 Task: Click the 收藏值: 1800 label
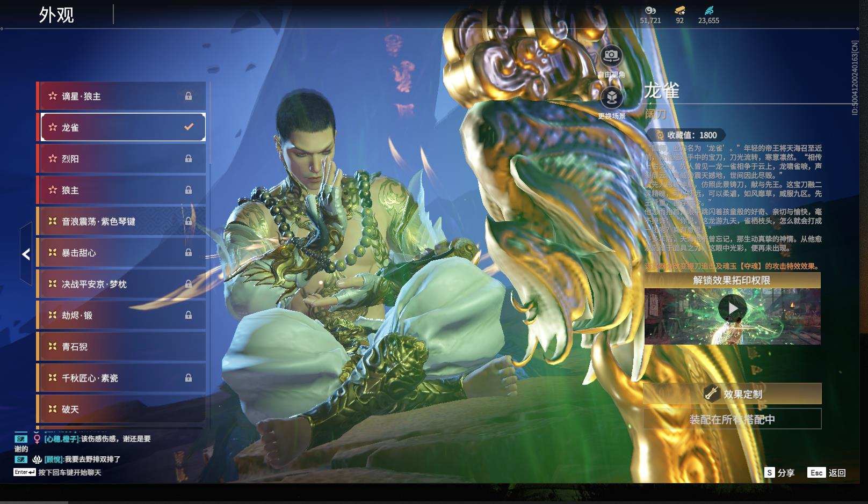tap(692, 135)
